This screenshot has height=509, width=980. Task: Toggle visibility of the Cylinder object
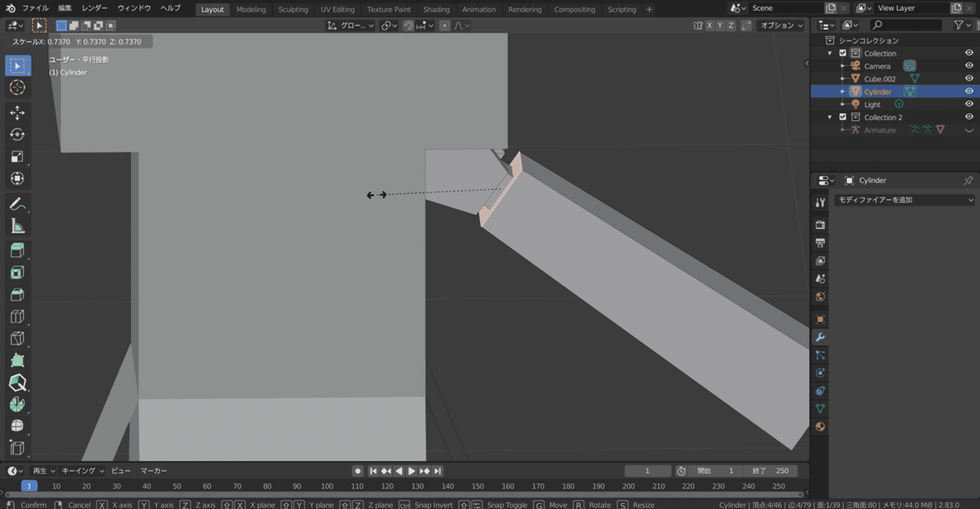(x=969, y=92)
